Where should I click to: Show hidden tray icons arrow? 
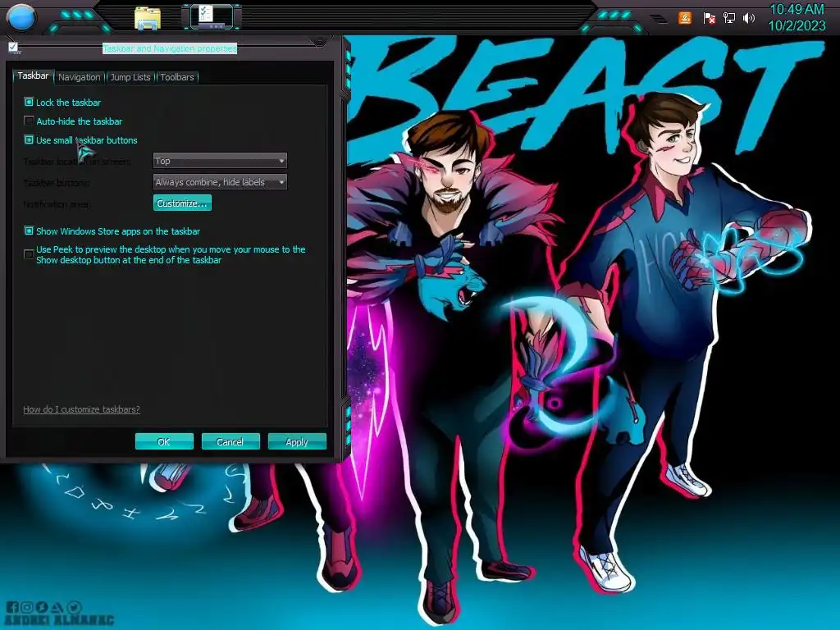click(x=660, y=20)
